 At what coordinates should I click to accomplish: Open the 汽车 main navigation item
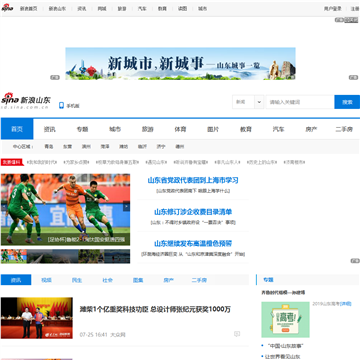point(278,129)
